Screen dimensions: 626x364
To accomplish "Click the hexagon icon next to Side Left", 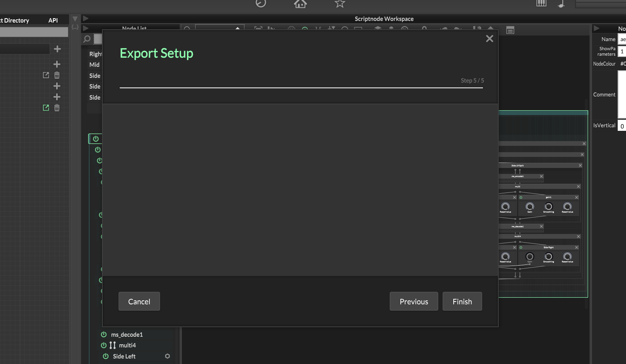I will coord(168,356).
